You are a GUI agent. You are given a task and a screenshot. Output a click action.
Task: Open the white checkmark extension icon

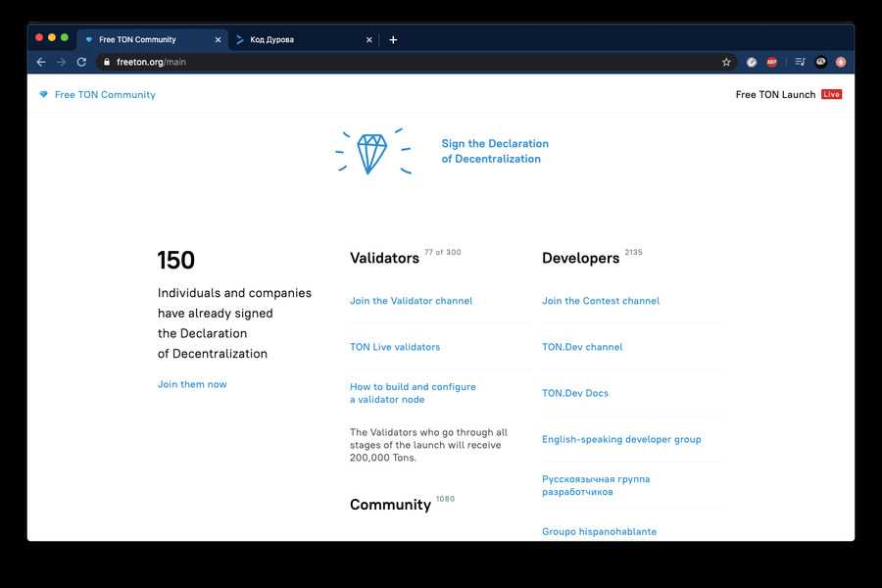coord(752,62)
